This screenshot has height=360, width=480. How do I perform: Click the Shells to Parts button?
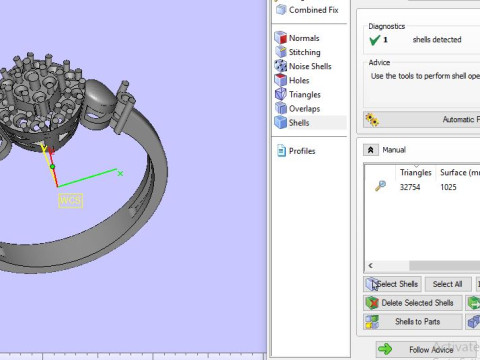click(413, 322)
